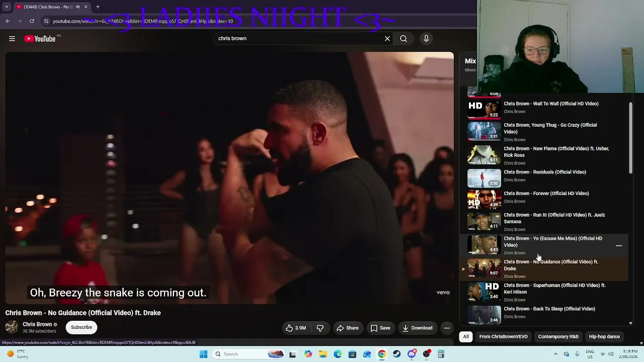Open Discord from the taskbar

tap(412, 354)
